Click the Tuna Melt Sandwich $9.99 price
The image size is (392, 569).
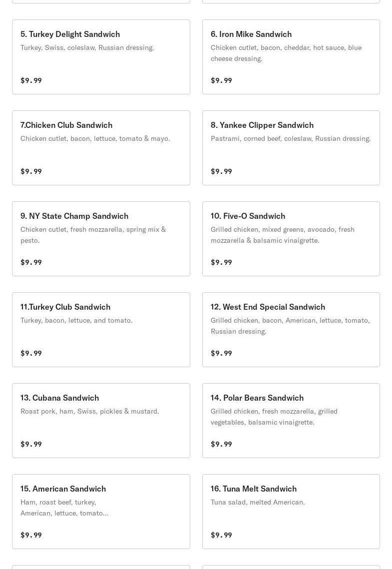coord(221,535)
